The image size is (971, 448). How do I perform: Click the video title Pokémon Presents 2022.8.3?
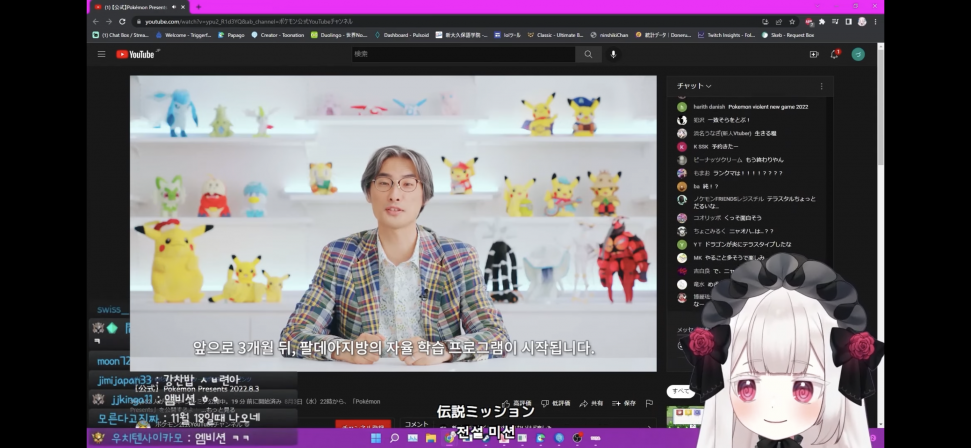pyautogui.click(x=197, y=389)
